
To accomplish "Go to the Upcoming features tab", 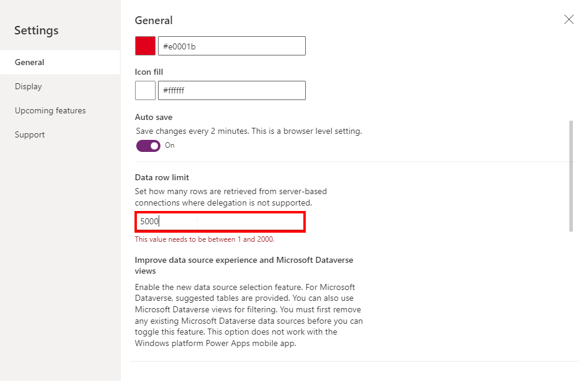I will (50, 110).
